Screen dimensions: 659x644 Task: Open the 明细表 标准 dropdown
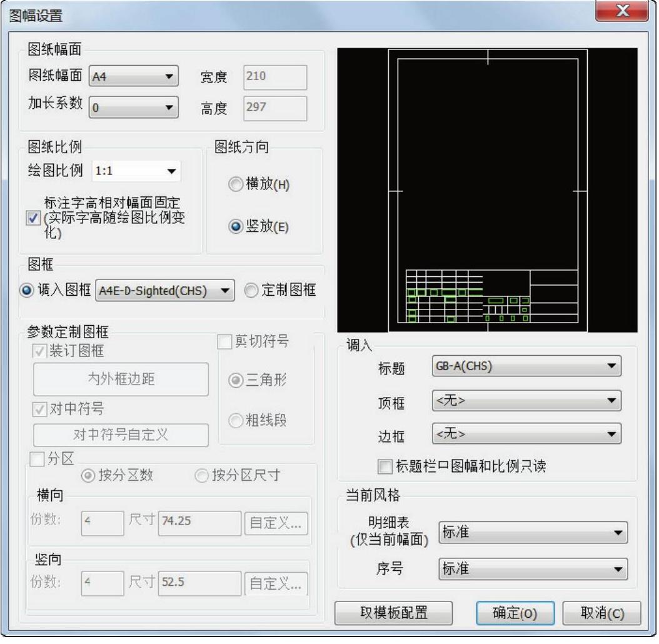(533, 533)
